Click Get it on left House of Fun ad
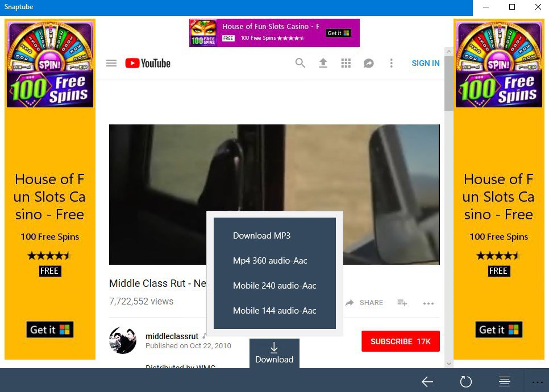 [x=49, y=330]
